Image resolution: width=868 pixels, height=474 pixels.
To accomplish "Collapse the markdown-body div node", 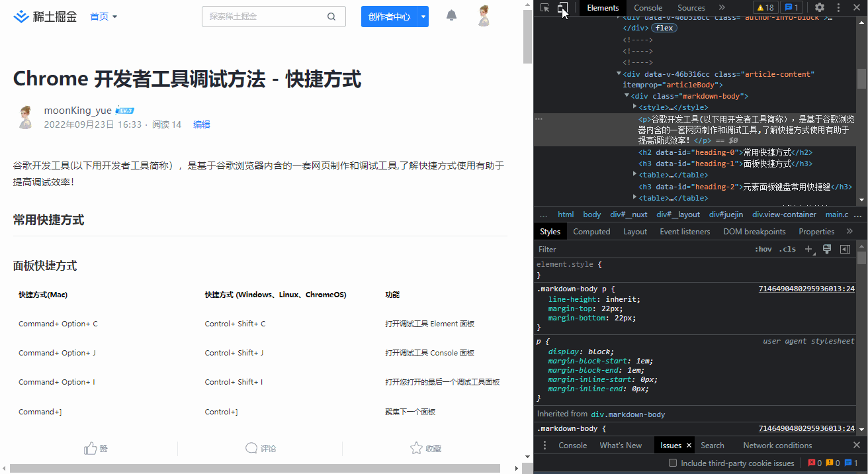I will 627,96.
